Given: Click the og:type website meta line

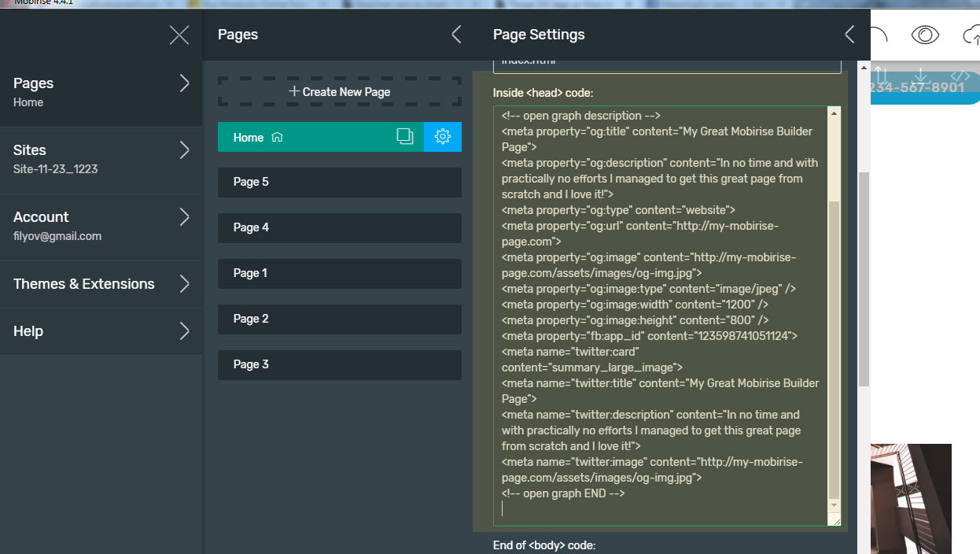Looking at the screenshot, I should click(x=618, y=210).
